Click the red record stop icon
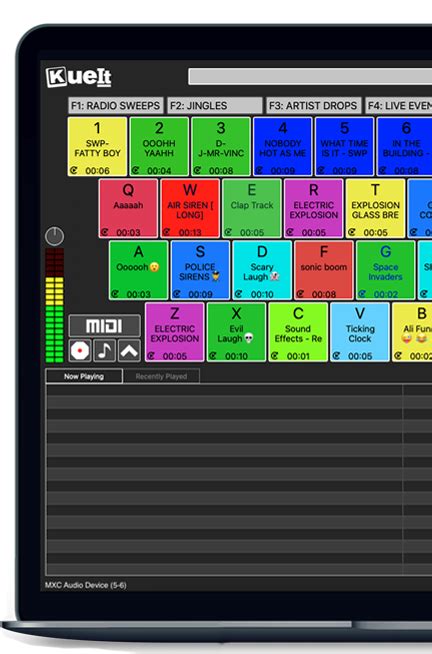This screenshot has width=432, height=654. (x=80, y=350)
